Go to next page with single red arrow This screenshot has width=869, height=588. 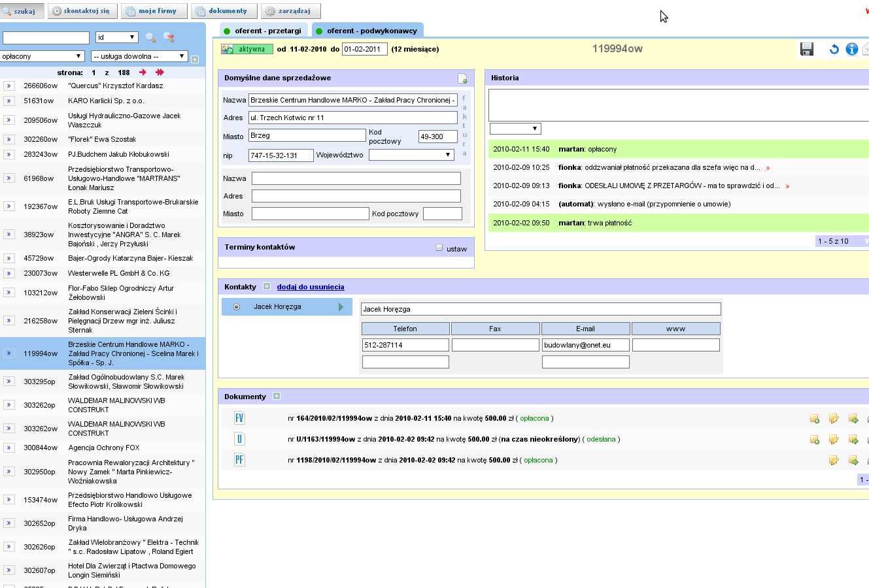[x=143, y=73]
